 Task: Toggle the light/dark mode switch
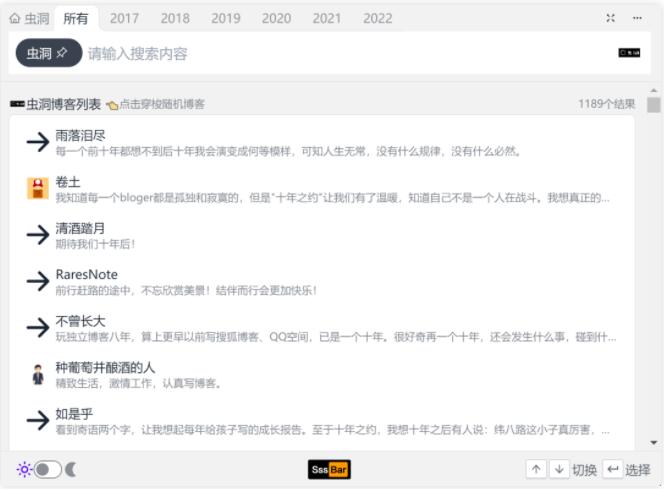point(47,469)
